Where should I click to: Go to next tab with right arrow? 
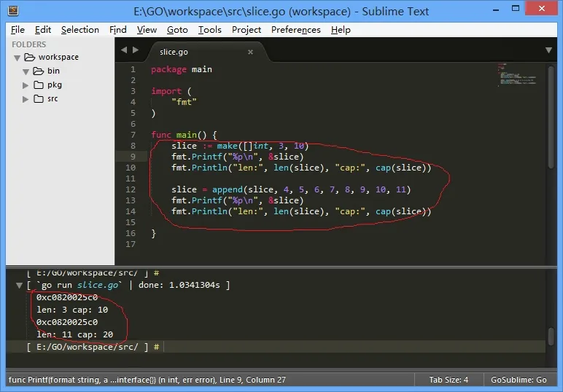point(136,50)
